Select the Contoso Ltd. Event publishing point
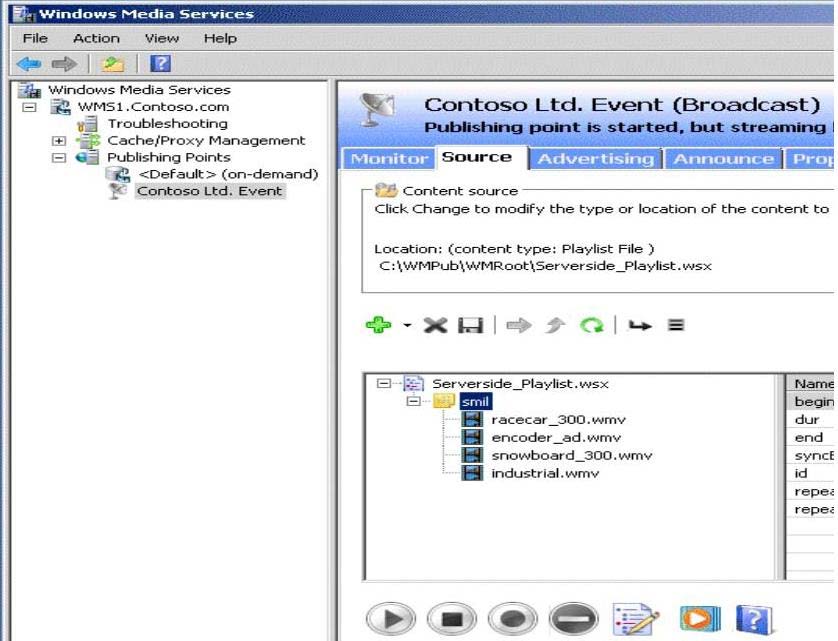The image size is (838, 641). coord(210,191)
